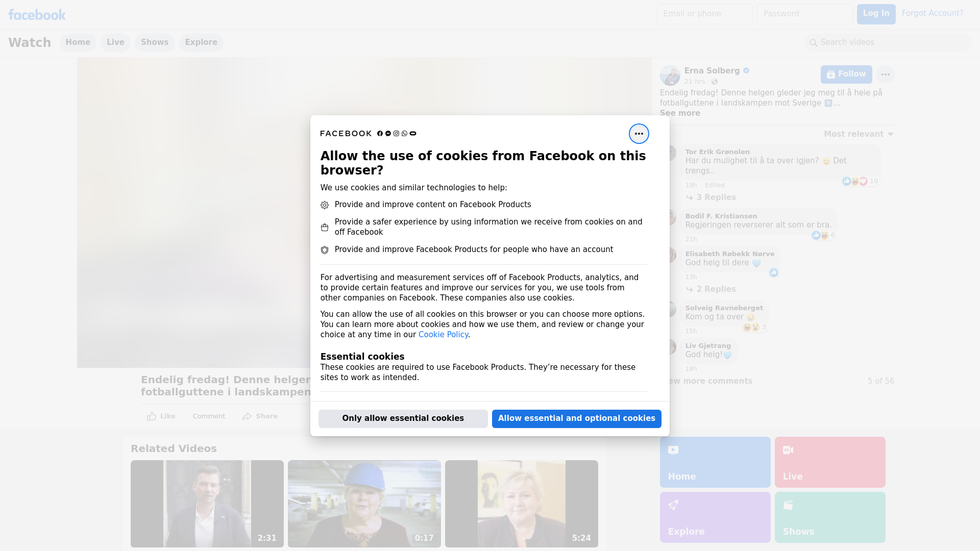Screen dimensions: 980x551
Task: Switch to the Shows tab
Action: (x=155, y=42)
